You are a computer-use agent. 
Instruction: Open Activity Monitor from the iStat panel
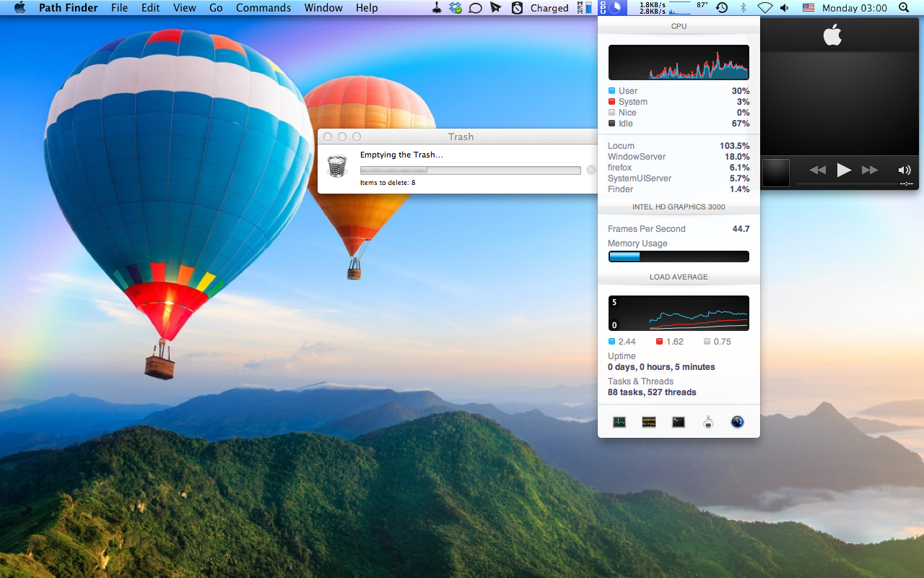[619, 422]
